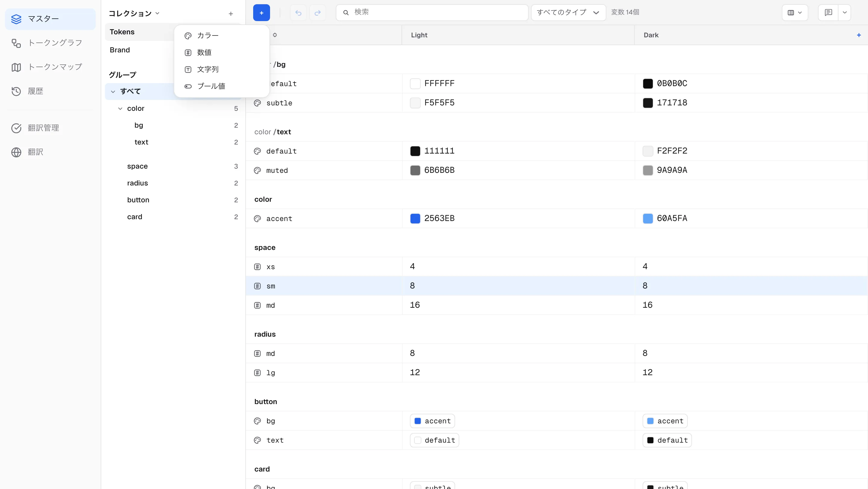The image size is (868, 489).
Task: Open the コレクション dropdown
Action: click(x=134, y=14)
